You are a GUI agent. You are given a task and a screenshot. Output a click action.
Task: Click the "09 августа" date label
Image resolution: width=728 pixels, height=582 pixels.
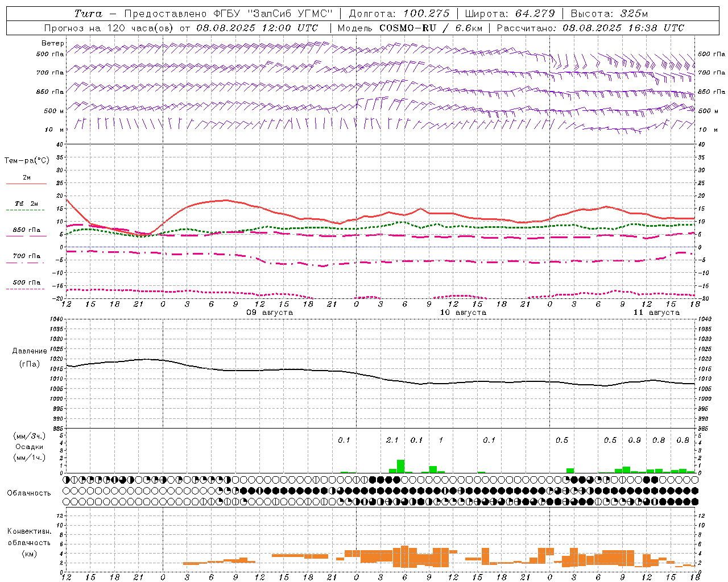tap(270, 313)
